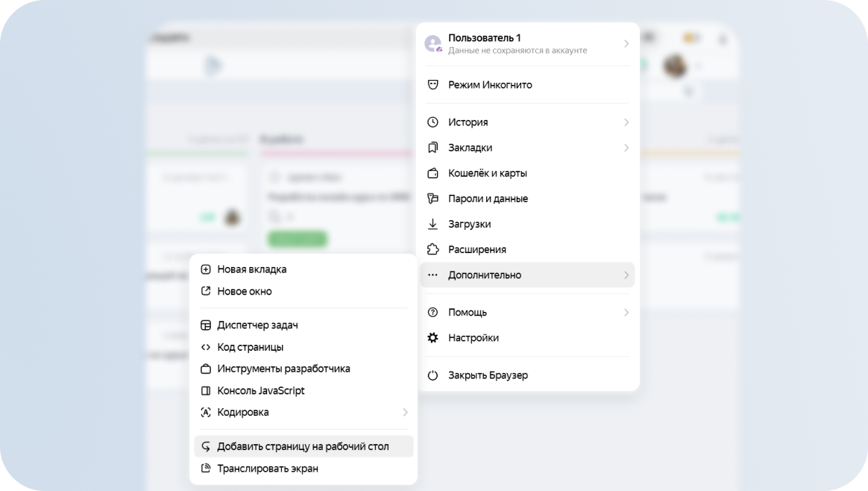Click the Wallet and cards icon

pos(433,173)
